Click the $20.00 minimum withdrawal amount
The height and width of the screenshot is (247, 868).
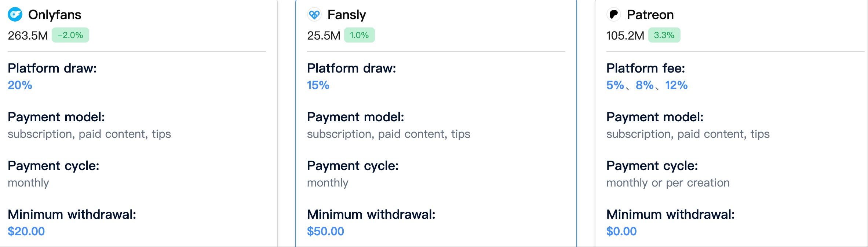(26, 231)
